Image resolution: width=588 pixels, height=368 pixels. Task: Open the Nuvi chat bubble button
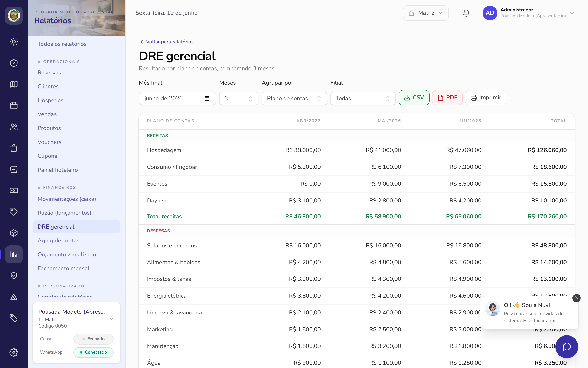(x=567, y=347)
